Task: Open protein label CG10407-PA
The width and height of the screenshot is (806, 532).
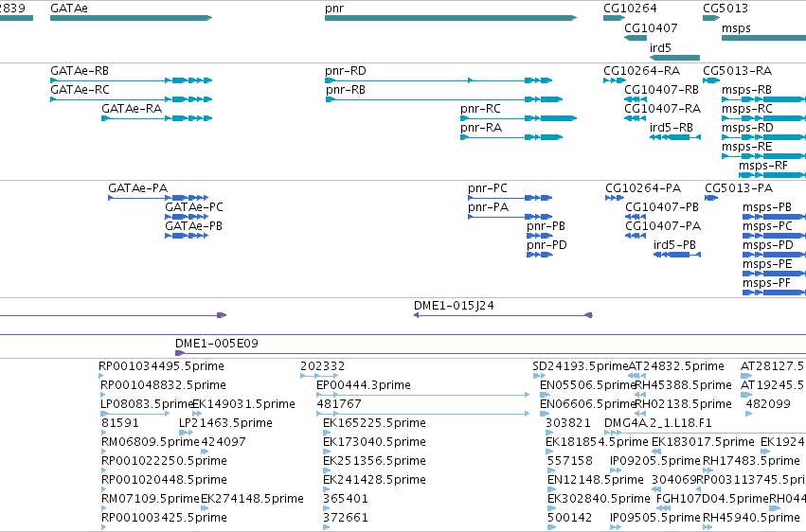Action: click(663, 226)
